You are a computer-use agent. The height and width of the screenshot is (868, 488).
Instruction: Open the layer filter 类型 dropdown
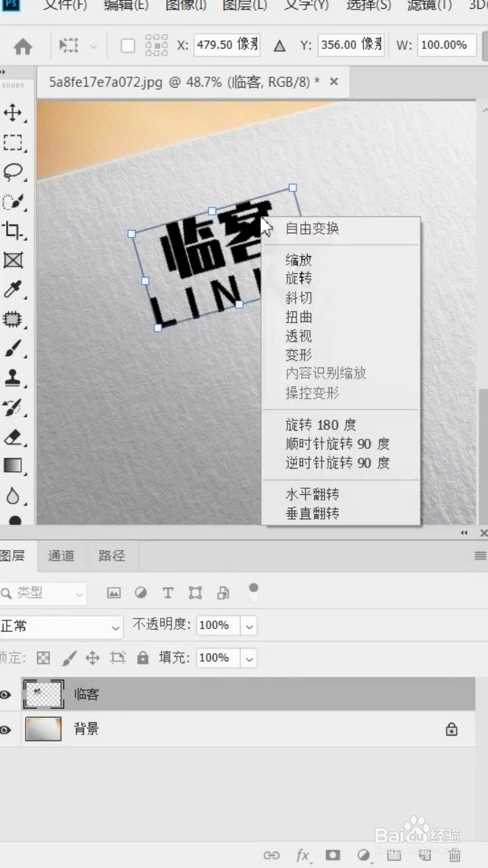pos(43,593)
